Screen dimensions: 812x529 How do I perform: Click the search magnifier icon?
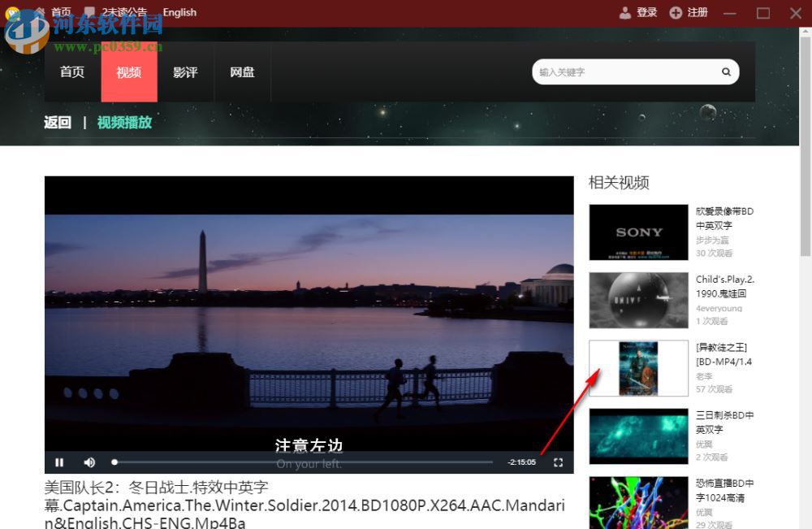[x=726, y=72]
